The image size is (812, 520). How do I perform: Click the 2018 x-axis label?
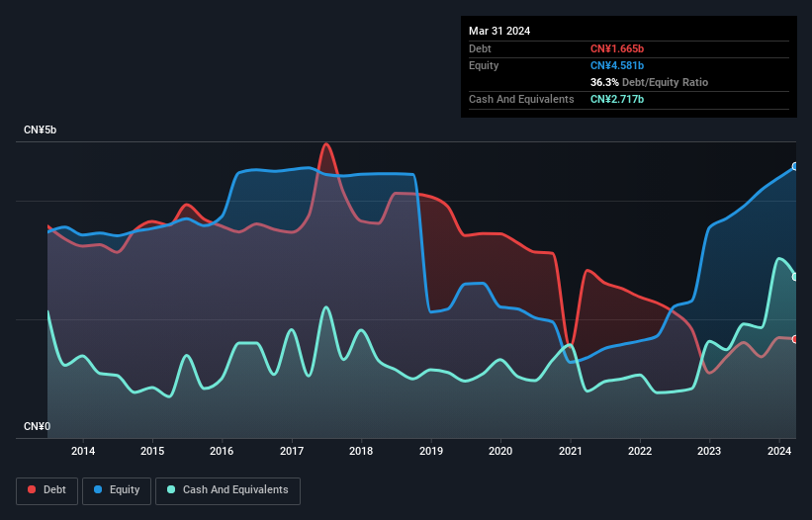pos(361,451)
